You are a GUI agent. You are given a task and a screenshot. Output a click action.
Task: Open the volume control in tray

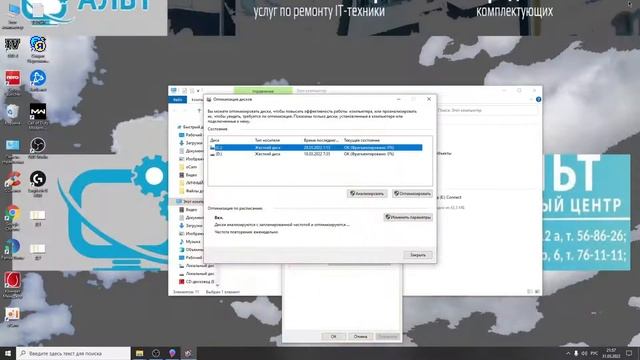pos(584,353)
